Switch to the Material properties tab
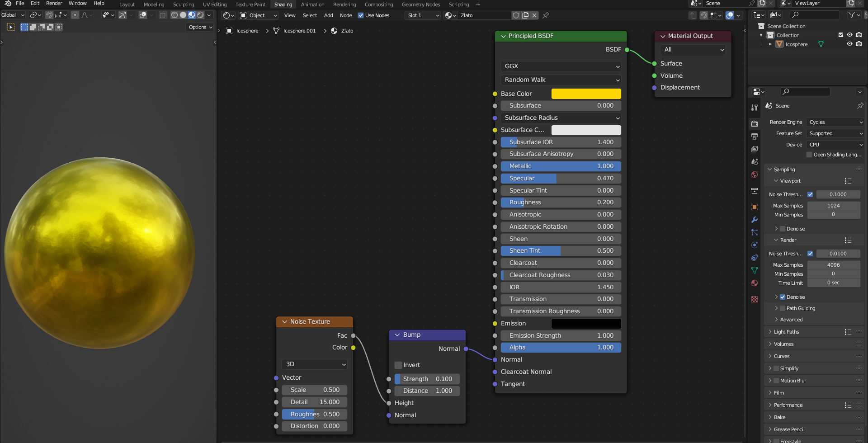The image size is (868, 443). (x=754, y=283)
